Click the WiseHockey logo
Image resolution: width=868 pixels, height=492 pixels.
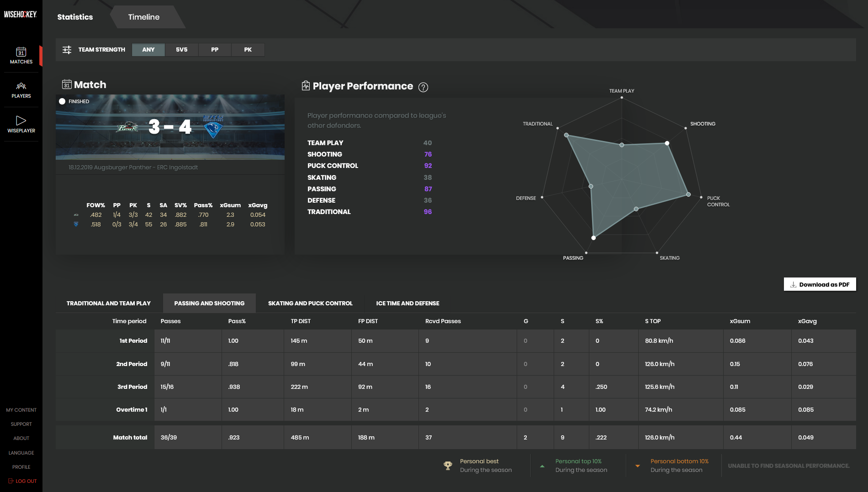pyautogui.click(x=21, y=14)
